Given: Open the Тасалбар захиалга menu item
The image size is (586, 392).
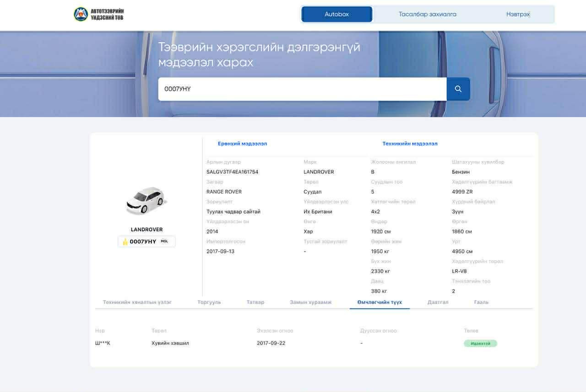Looking at the screenshot, I should (x=427, y=14).
